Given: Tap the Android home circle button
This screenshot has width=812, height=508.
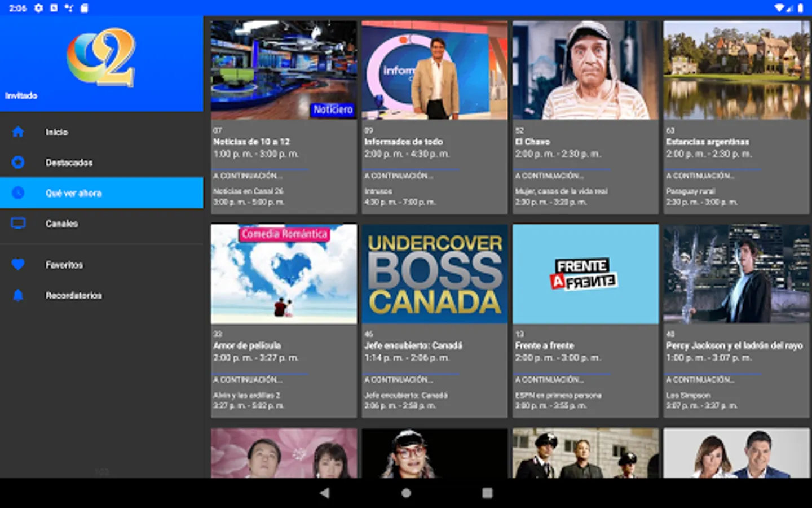Looking at the screenshot, I should tap(406, 493).
